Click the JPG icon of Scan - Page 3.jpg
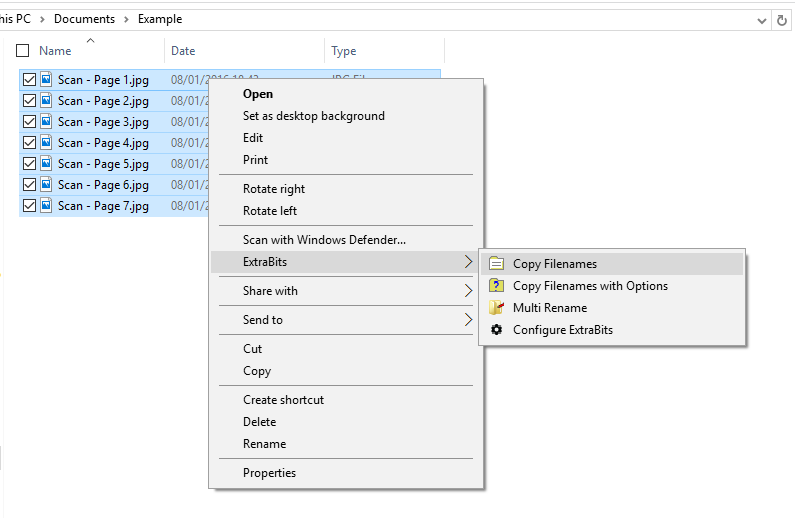Viewport: 795px width, 518px height. click(46, 122)
